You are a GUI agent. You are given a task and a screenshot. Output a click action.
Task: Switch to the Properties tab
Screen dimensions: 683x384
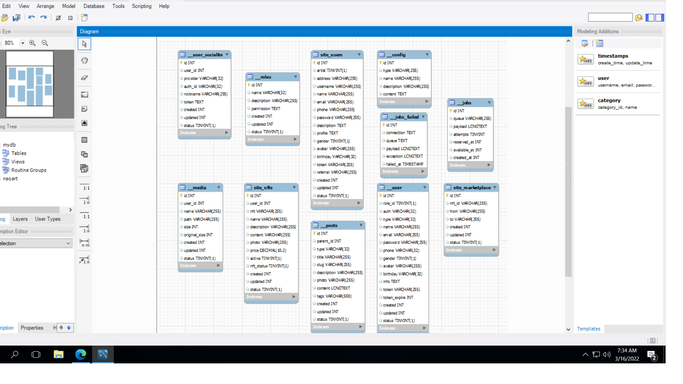(32, 328)
